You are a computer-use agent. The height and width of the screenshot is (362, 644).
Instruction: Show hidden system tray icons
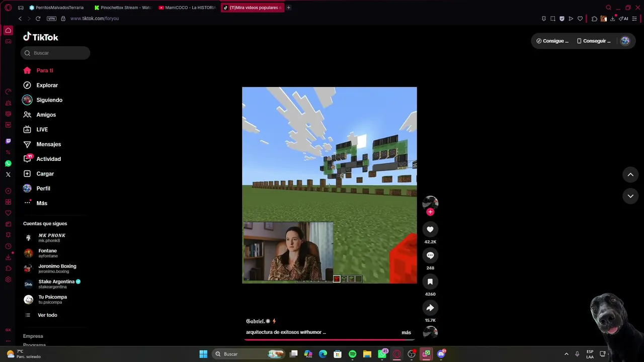pos(566,354)
